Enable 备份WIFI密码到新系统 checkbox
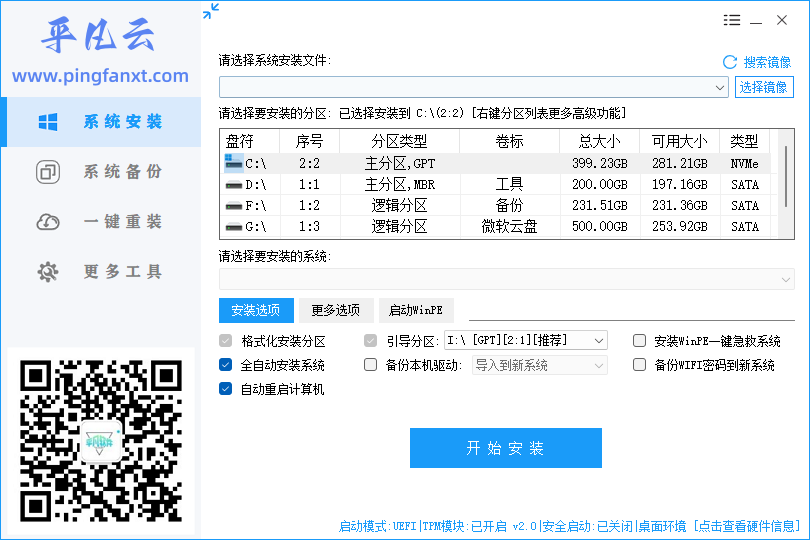 pos(640,365)
